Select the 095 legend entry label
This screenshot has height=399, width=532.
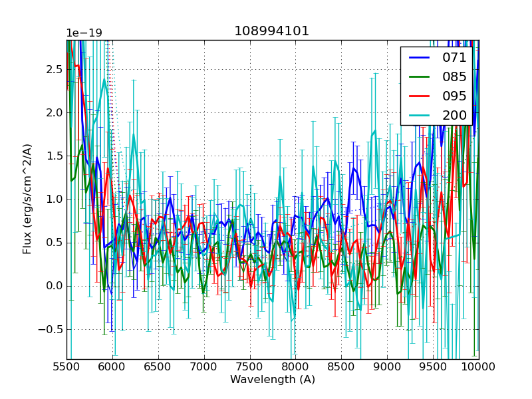click(x=454, y=96)
